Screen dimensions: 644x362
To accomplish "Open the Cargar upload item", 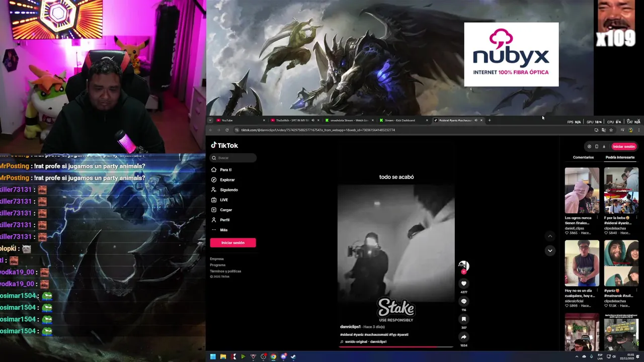I will (222, 210).
